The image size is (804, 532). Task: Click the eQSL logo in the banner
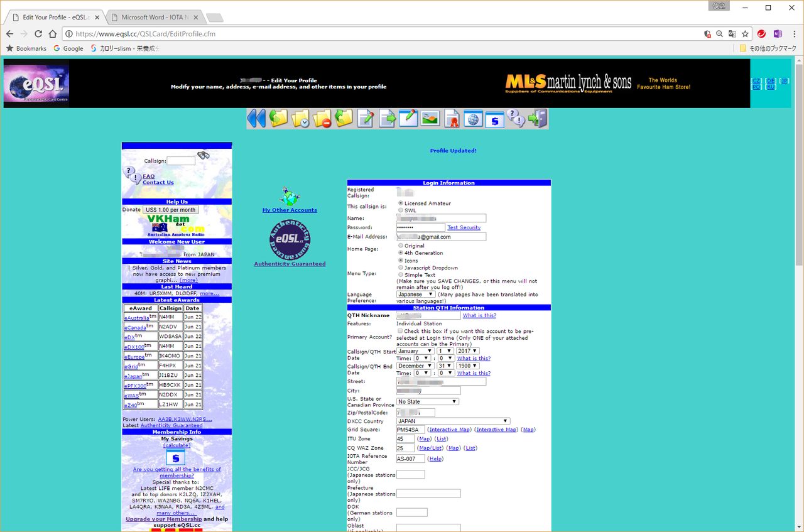36,84
